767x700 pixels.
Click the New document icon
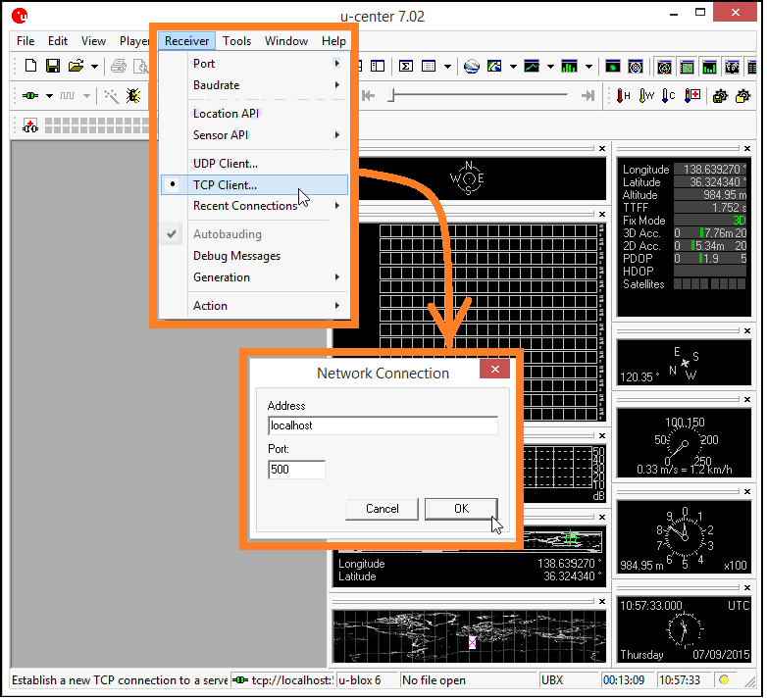[x=30, y=67]
